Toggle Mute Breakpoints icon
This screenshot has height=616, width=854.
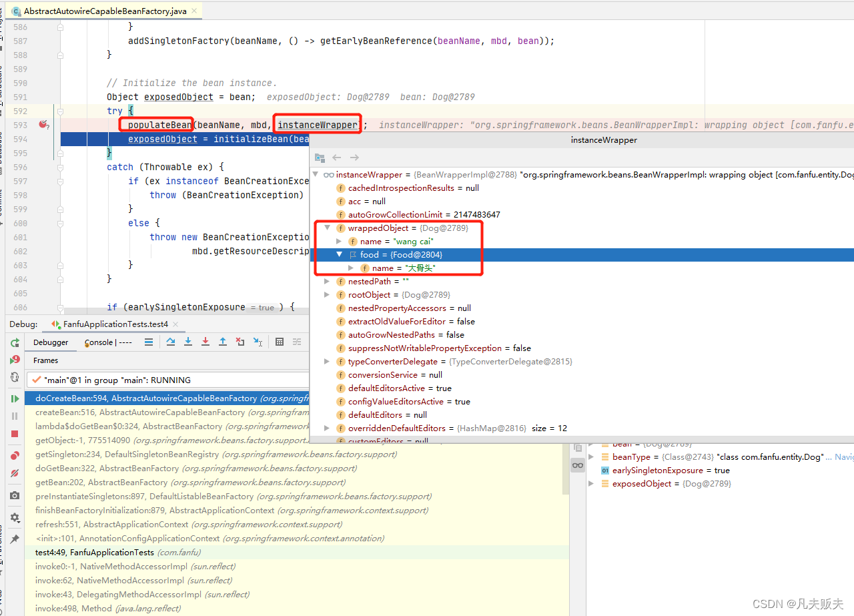point(15,473)
